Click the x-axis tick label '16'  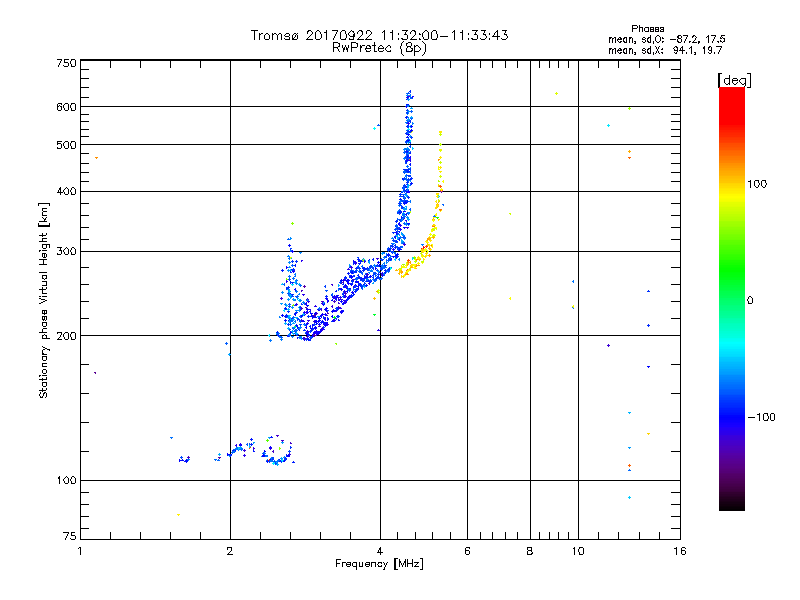click(x=680, y=551)
